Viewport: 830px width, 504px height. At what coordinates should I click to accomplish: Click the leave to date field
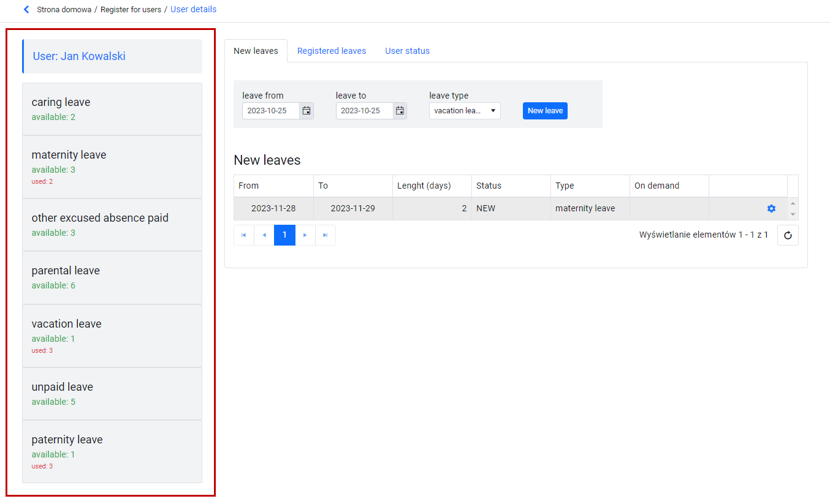pos(364,111)
